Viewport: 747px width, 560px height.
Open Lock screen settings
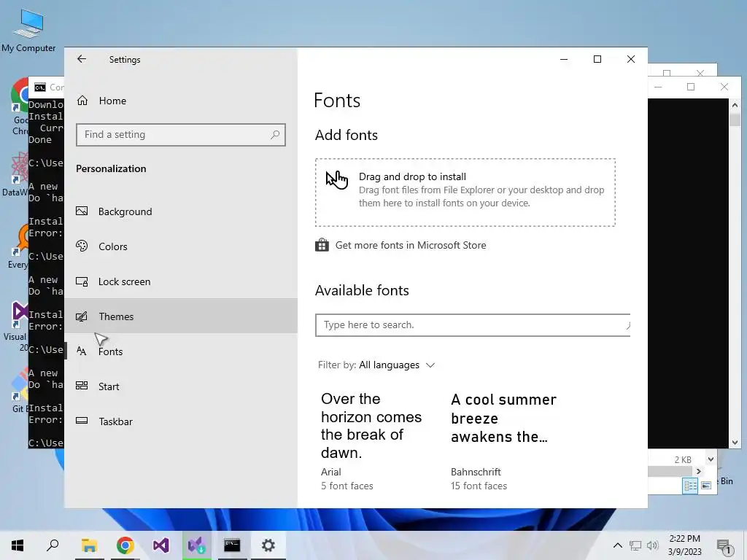pyautogui.click(x=181, y=281)
